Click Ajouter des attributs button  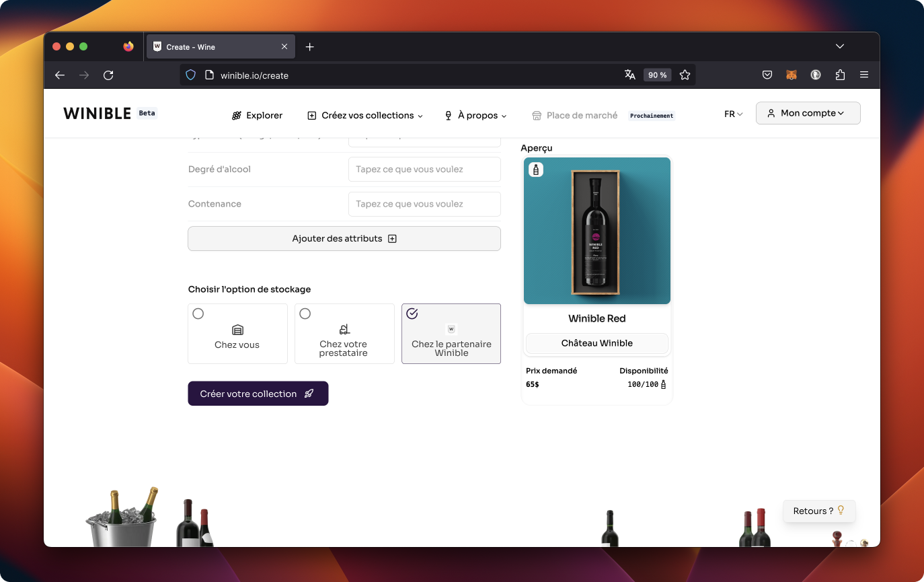(344, 239)
